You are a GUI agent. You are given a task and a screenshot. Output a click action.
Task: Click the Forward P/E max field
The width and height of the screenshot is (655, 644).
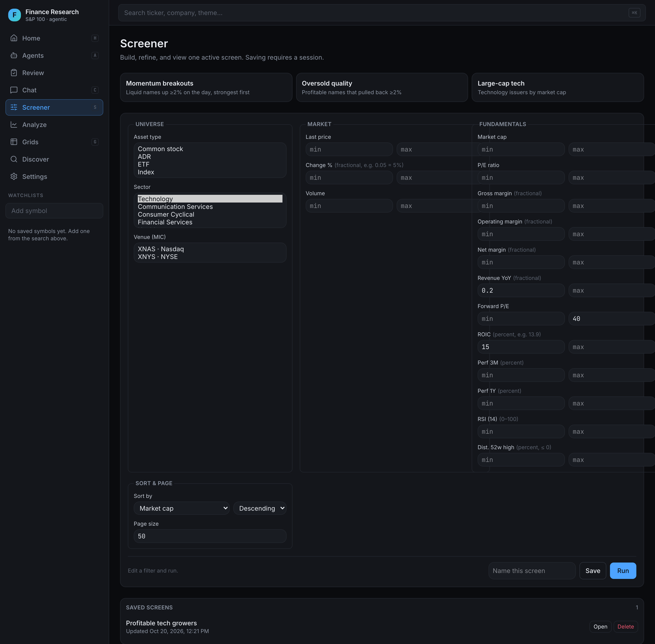pyautogui.click(x=612, y=319)
